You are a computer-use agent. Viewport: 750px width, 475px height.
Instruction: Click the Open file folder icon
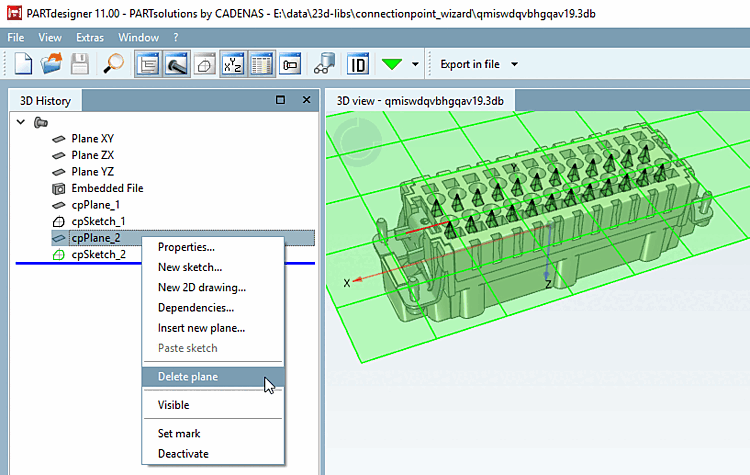(52, 65)
